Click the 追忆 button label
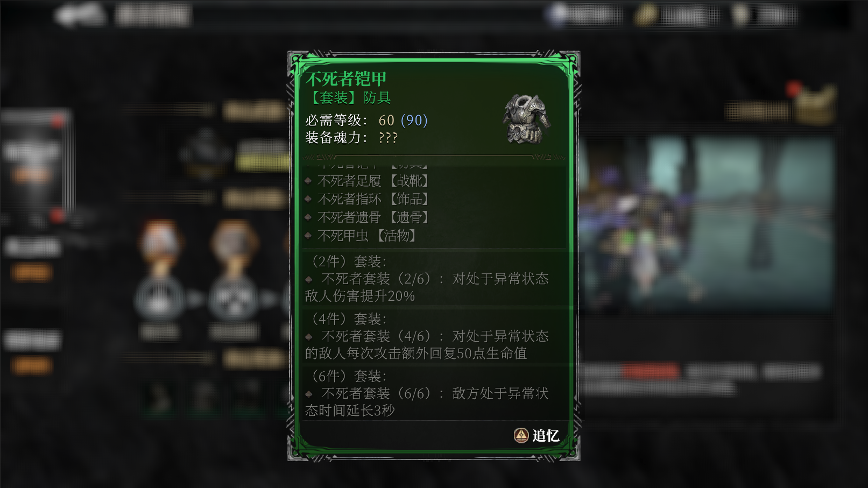Image resolution: width=868 pixels, height=488 pixels. [546, 435]
